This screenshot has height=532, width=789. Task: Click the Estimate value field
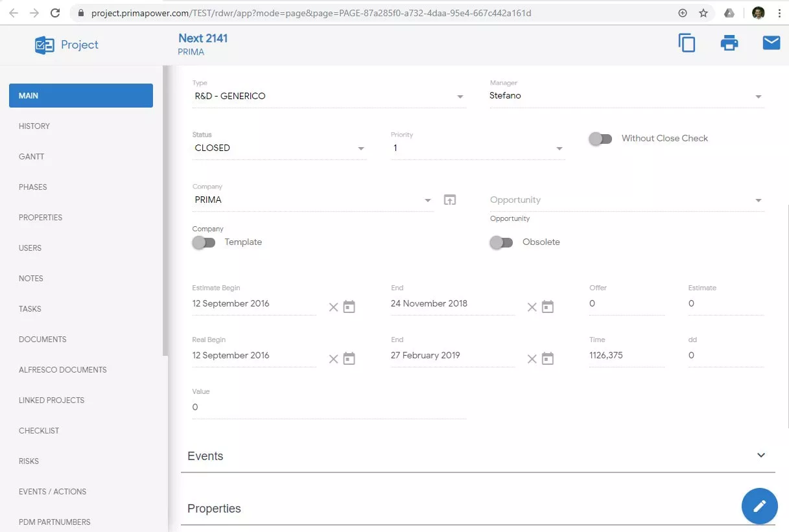(x=726, y=304)
